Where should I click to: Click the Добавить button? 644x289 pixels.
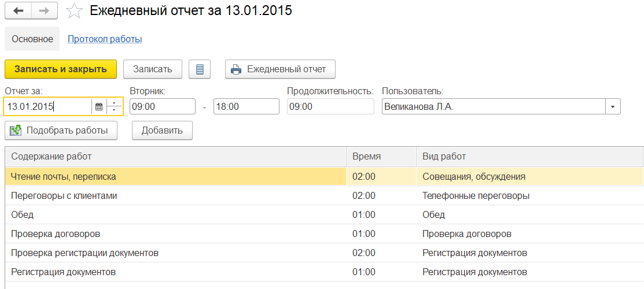[162, 130]
